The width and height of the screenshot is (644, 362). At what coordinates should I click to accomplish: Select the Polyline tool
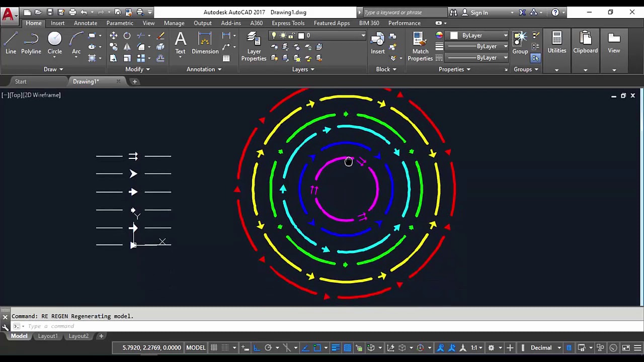[x=31, y=43]
